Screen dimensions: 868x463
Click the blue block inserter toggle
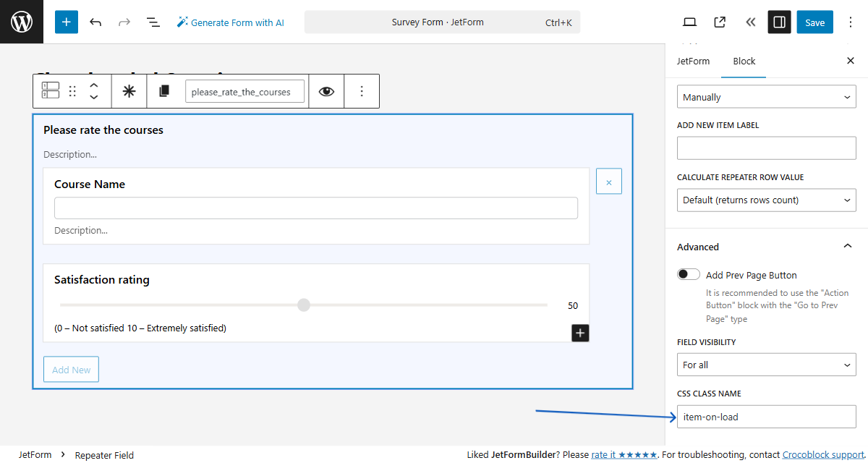point(66,22)
